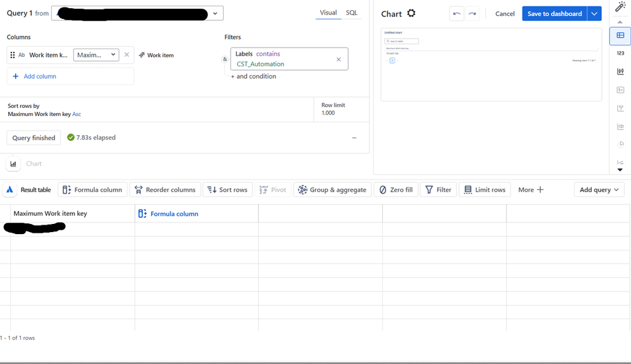Click the '1 - 1 of 1 rows' text
This screenshot has height=364, width=631.
click(17, 338)
